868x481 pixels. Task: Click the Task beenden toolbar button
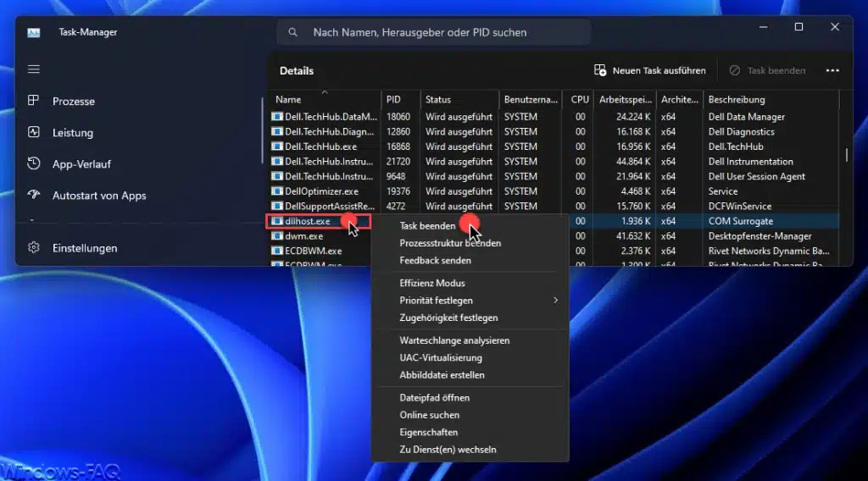coord(767,70)
